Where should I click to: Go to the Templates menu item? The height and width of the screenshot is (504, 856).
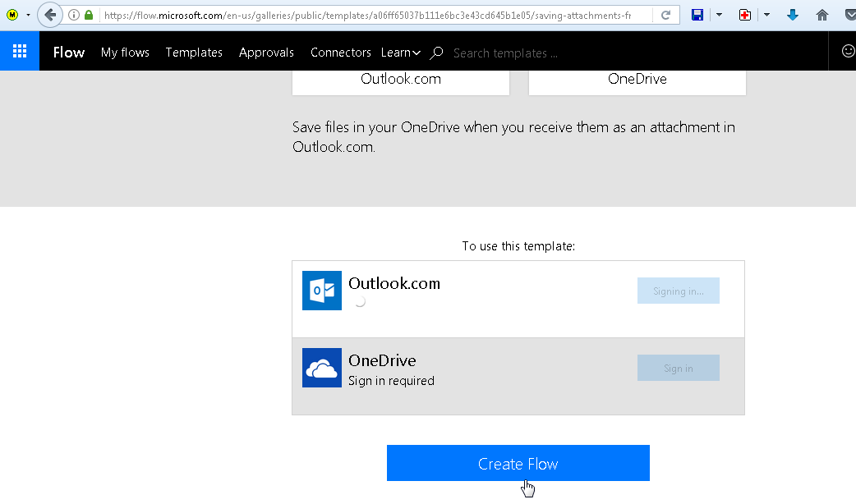(x=194, y=53)
